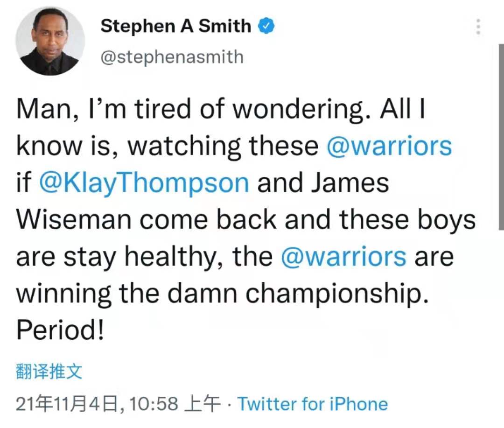Click the time "10:58 上午" in the timestamp
The height and width of the screenshot is (428, 504).
[x=175, y=404]
